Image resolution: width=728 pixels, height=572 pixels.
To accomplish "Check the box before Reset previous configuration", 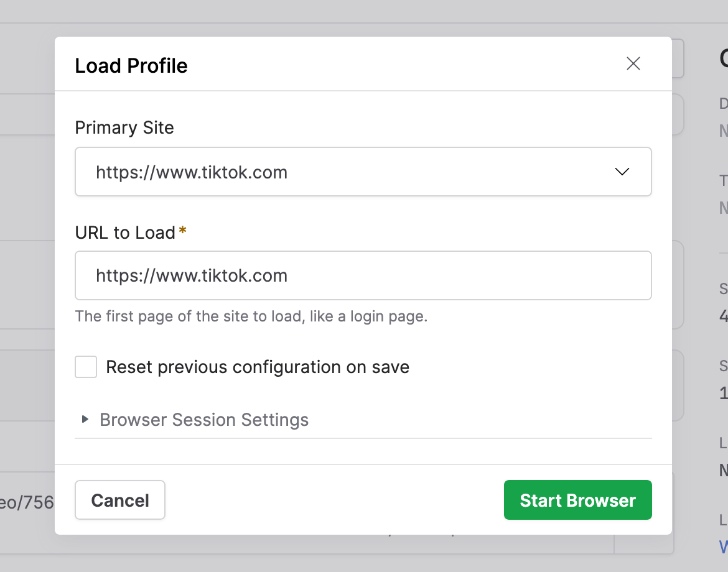I will click(x=85, y=367).
